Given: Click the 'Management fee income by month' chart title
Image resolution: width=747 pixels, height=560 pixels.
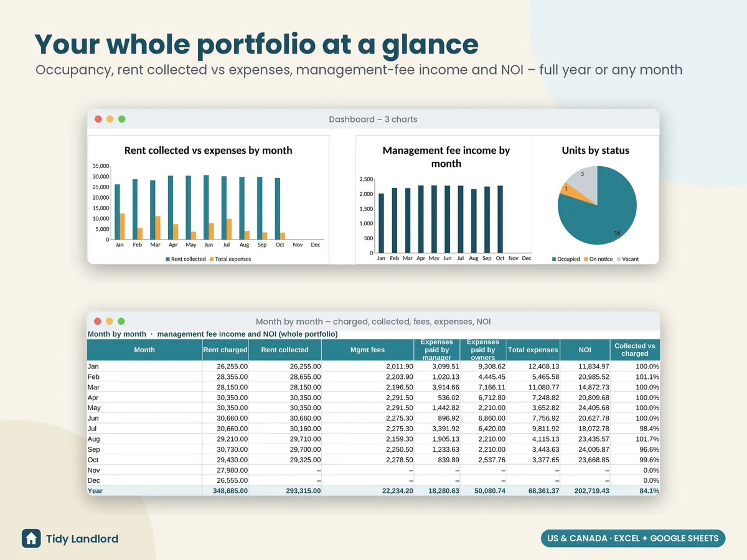Looking at the screenshot, I should click(446, 157).
